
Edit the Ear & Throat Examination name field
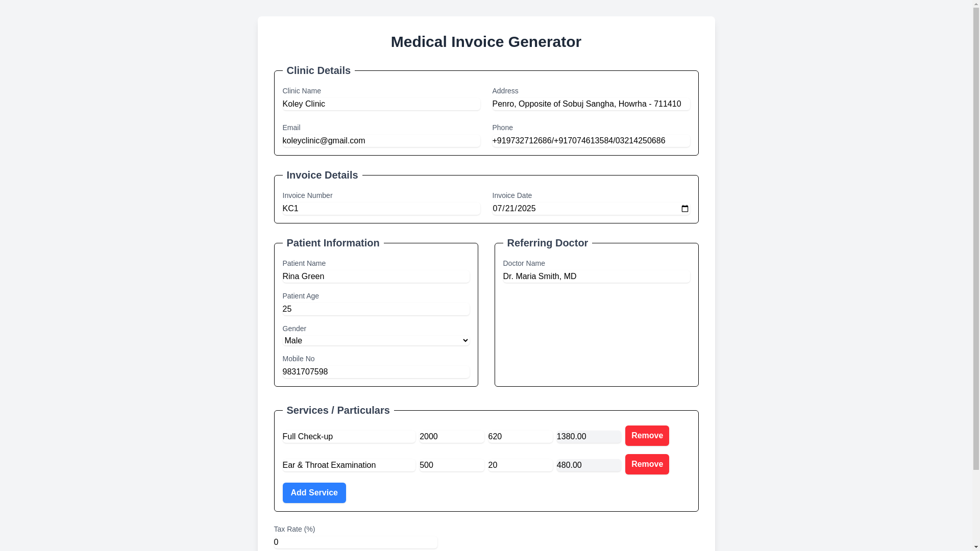349,465
